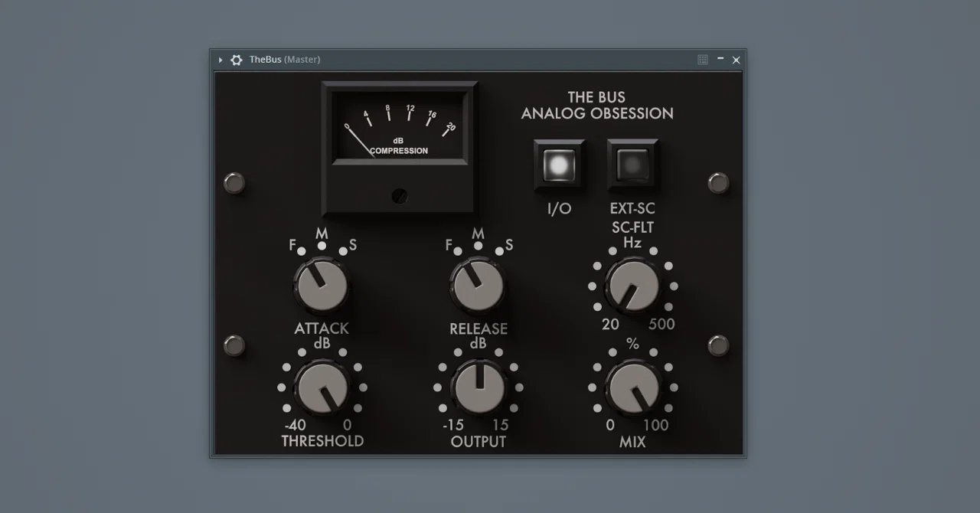Select S position dot on RELEASE
The image size is (980, 513).
tap(498, 251)
